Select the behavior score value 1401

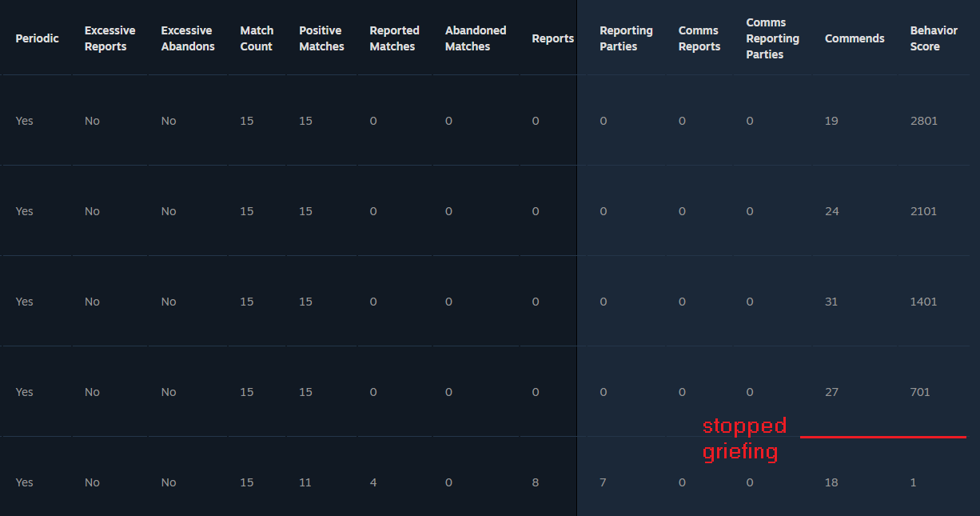coord(923,302)
